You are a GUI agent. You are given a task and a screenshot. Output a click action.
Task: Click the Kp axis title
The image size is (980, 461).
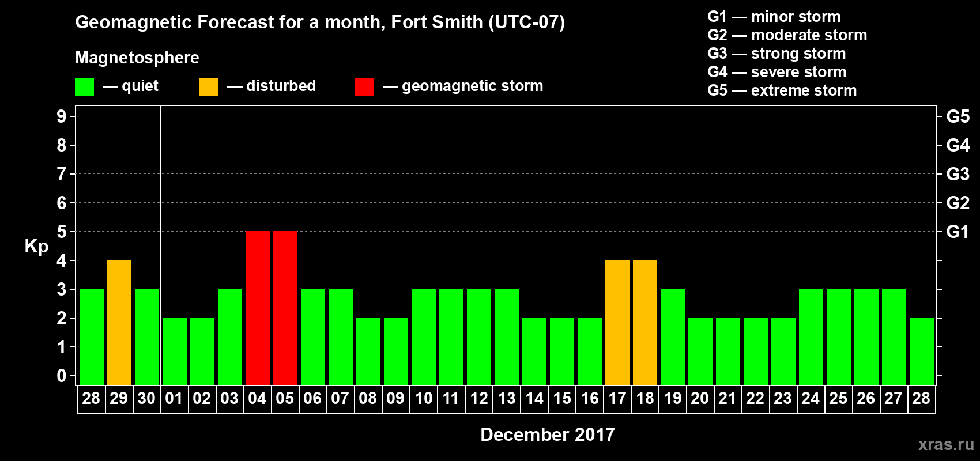[36, 247]
